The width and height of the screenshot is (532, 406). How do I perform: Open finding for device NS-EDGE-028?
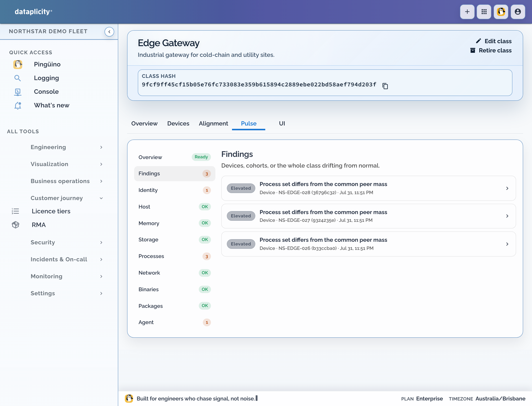pyautogui.click(x=369, y=188)
